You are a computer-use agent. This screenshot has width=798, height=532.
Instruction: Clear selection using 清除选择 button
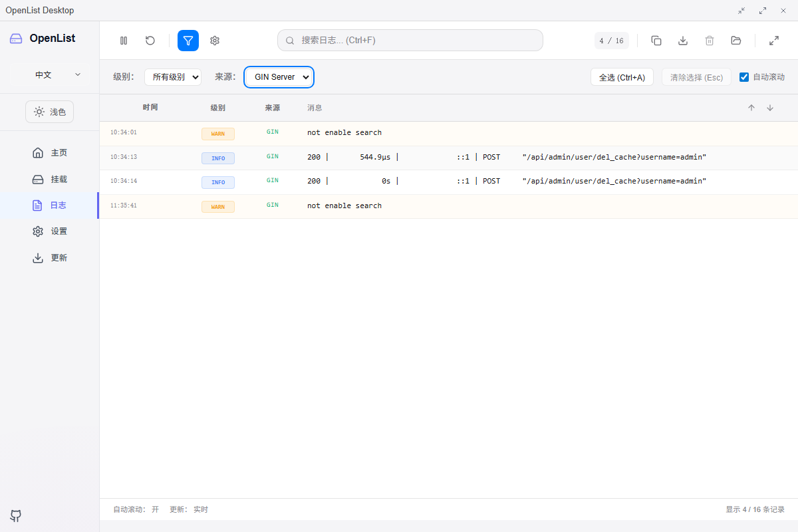[696, 76]
